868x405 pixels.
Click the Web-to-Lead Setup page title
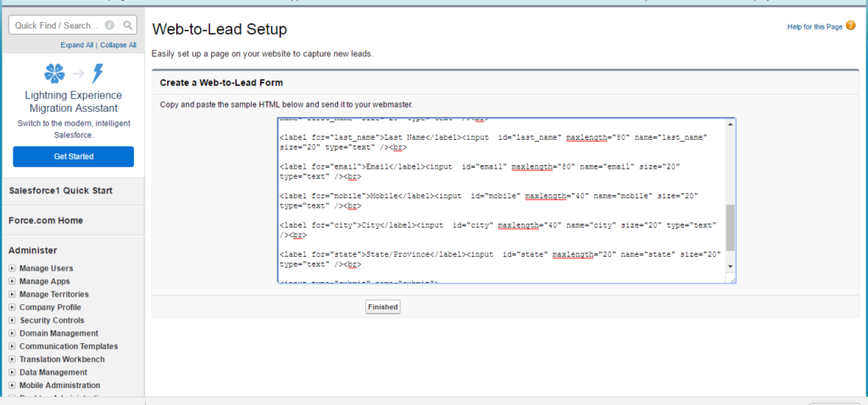point(220,30)
